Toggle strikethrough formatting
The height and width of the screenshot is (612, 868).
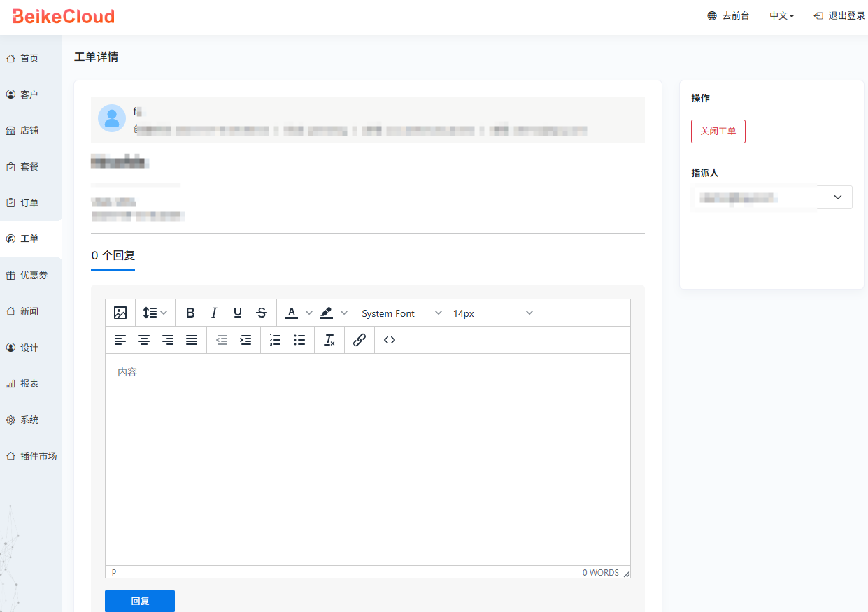(x=262, y=313)
